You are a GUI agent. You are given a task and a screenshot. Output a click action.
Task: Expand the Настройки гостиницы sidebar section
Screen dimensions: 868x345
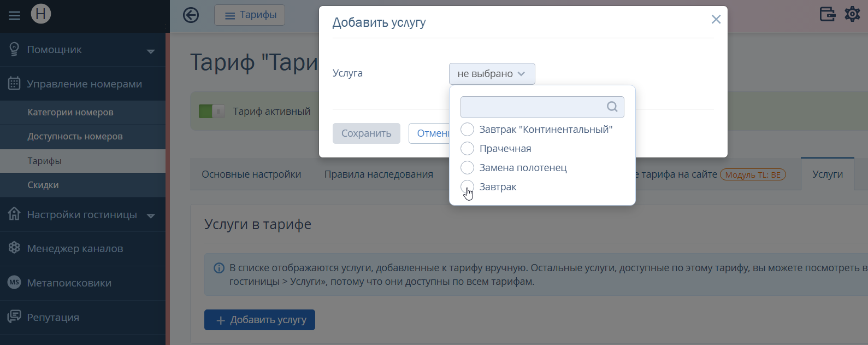pos(82,214)
